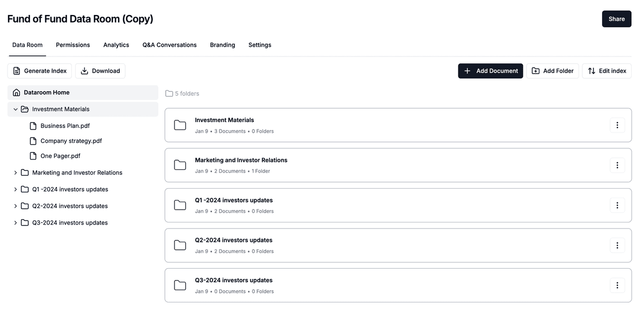Switch to the Permissions tab
This screenshot has height=316, width=644.
click(73, 45)
